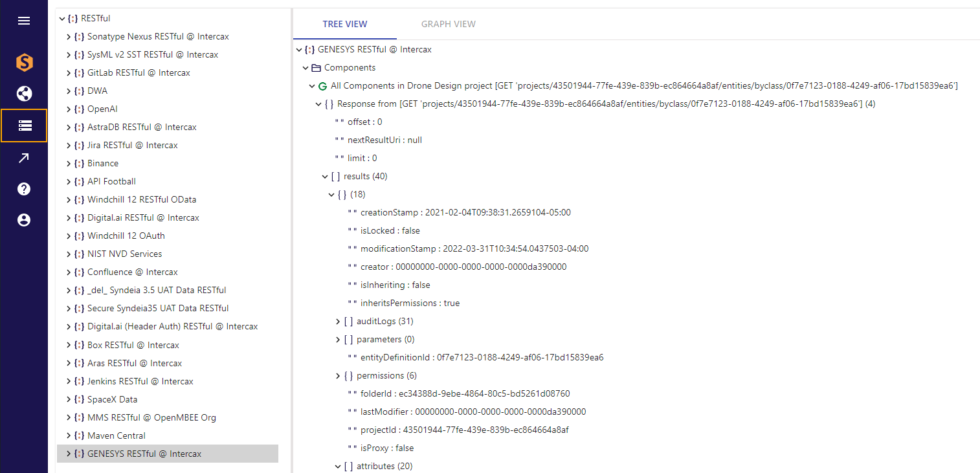The image size is (980, 473).
Task: Expand GENESYS RESTful in repository list
Action: coord(69,454)
